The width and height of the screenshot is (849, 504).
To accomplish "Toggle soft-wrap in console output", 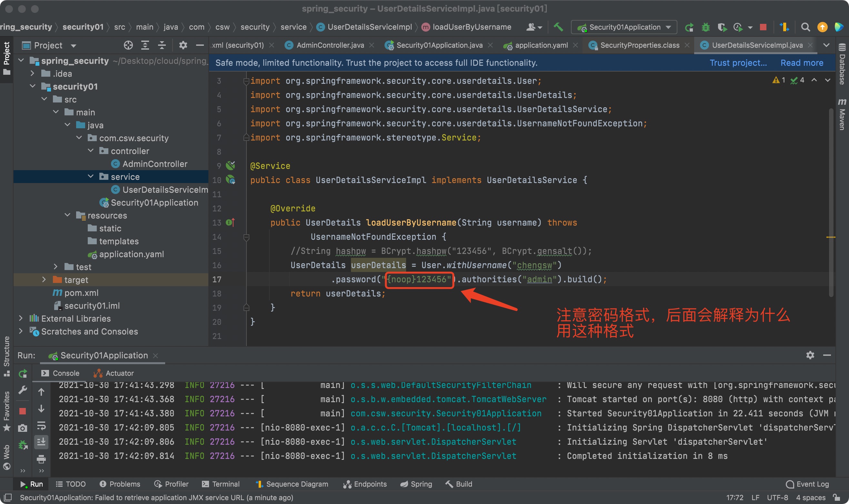I will [41, 426].
